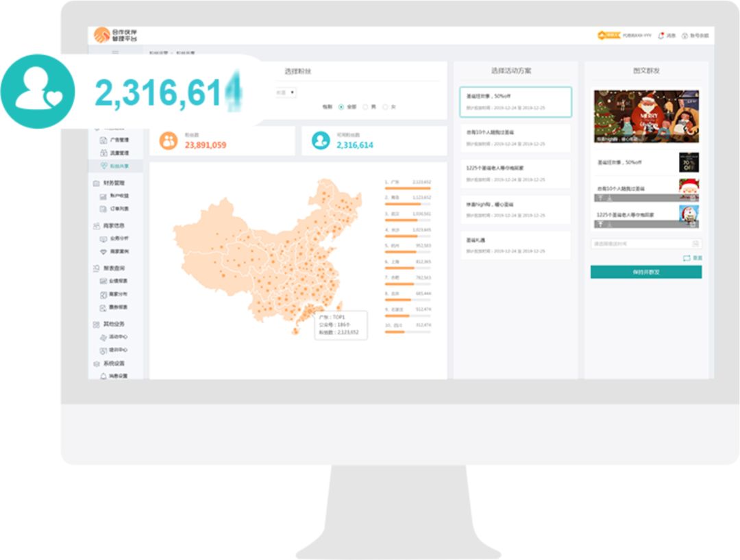Click rank 1 广东 orange progress bar
The height and width of the screenshot is (560, 740).
[408, 188]
